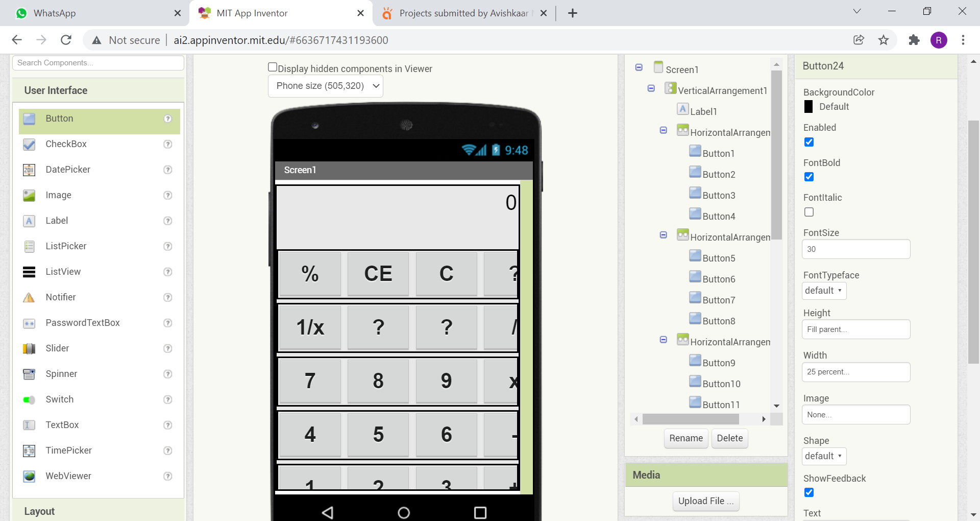
Task: Open help for the ListPicker component
Action: coord(168,246)
